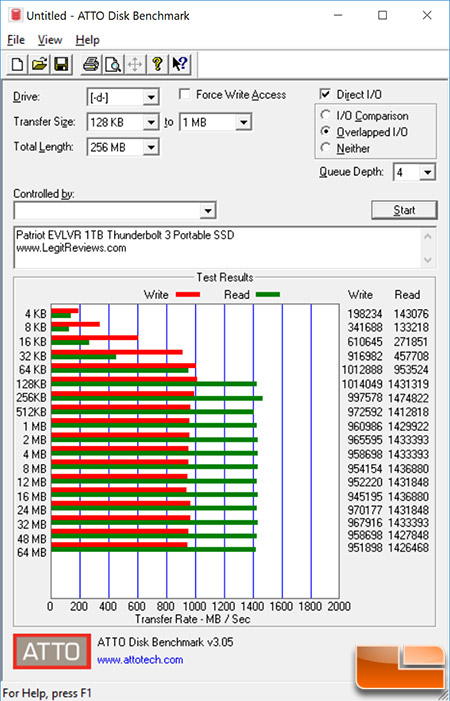The image size is (450, 701).
Task: Open the 128 KB Transfer Size dropdown
Action: [x=151, y=122]
